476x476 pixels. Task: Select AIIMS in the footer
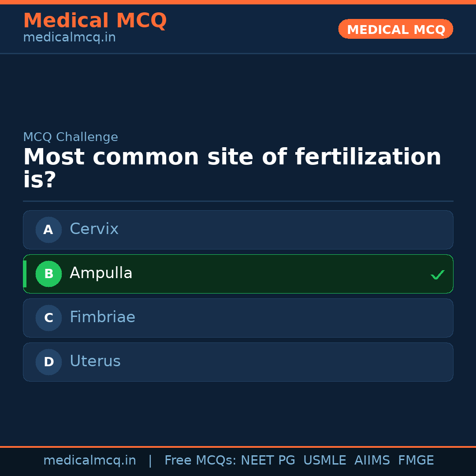[372, 461]
